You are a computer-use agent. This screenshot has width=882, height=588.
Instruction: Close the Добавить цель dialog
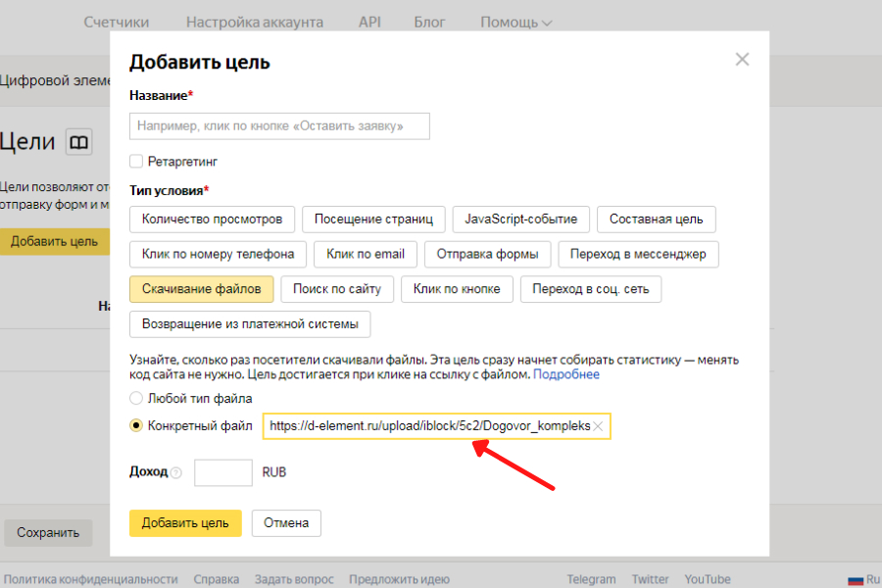[x=742, y=60]
